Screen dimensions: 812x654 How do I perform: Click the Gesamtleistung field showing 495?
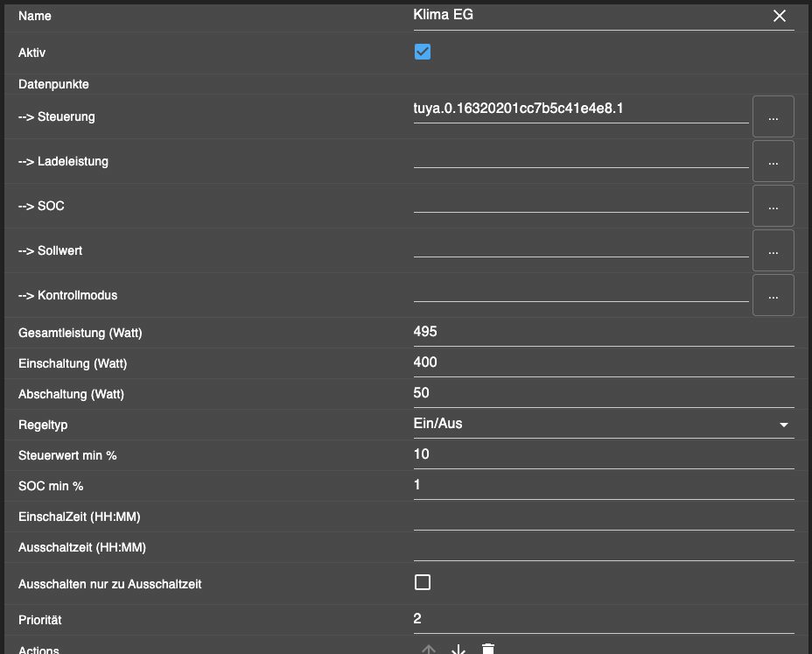point(604,332)
